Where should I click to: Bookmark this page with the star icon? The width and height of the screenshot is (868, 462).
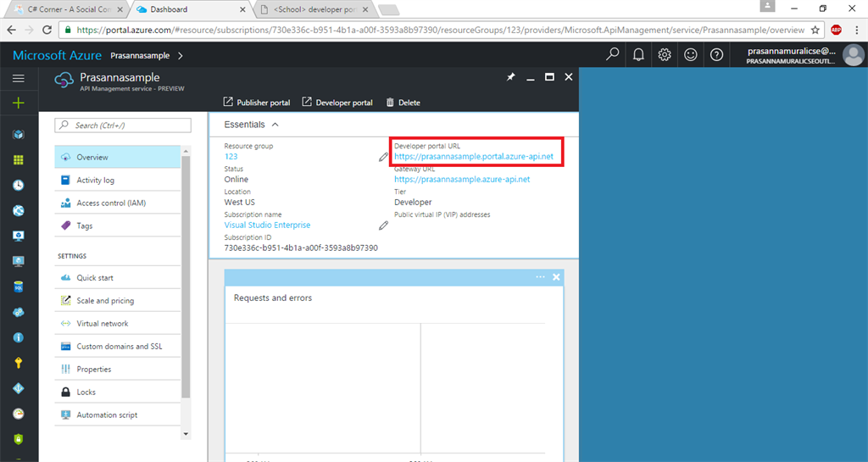click(x=815, y=30)
